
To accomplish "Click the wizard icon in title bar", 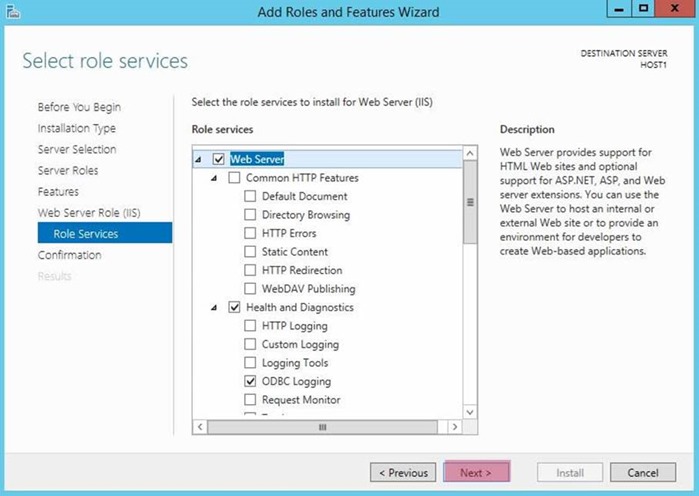I will [13, 12].
